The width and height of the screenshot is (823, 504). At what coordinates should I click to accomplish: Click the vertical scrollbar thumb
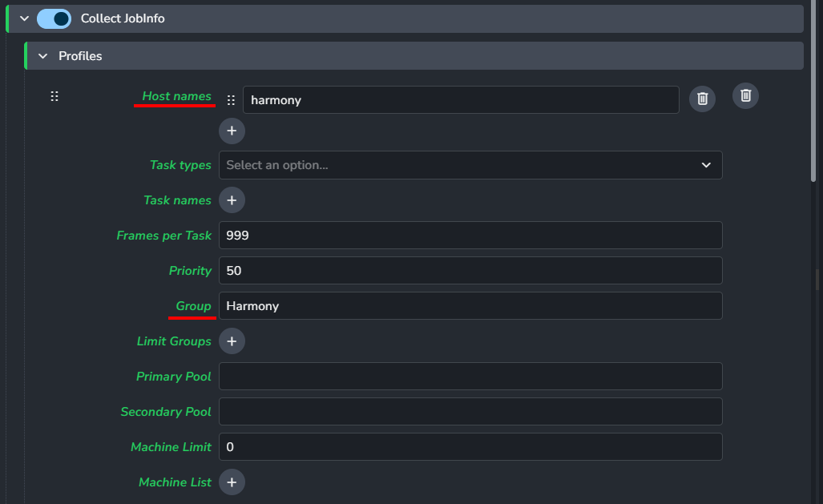(813, 91)
